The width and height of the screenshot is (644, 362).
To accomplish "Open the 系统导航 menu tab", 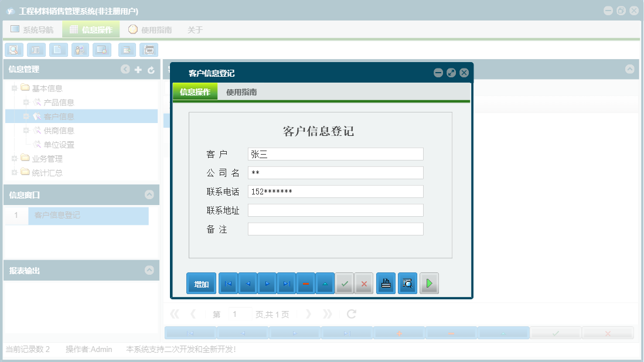I will click(x=32, y=29).
